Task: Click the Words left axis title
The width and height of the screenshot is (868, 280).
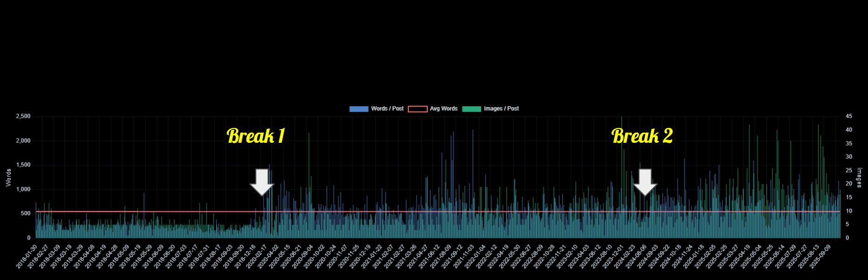Action: click(8, 178)
